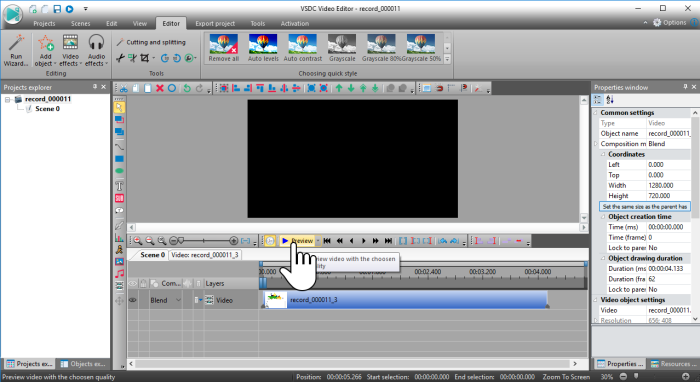The image size is (700, 382).
Task: Click the crop tool icon
Action: [145, 58]
